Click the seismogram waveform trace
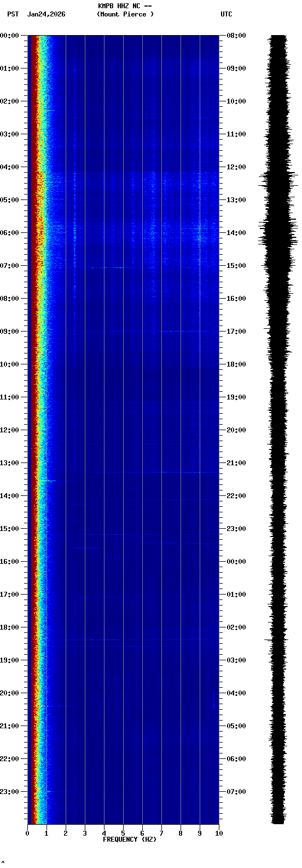302x868 pixels. point(278,430)
